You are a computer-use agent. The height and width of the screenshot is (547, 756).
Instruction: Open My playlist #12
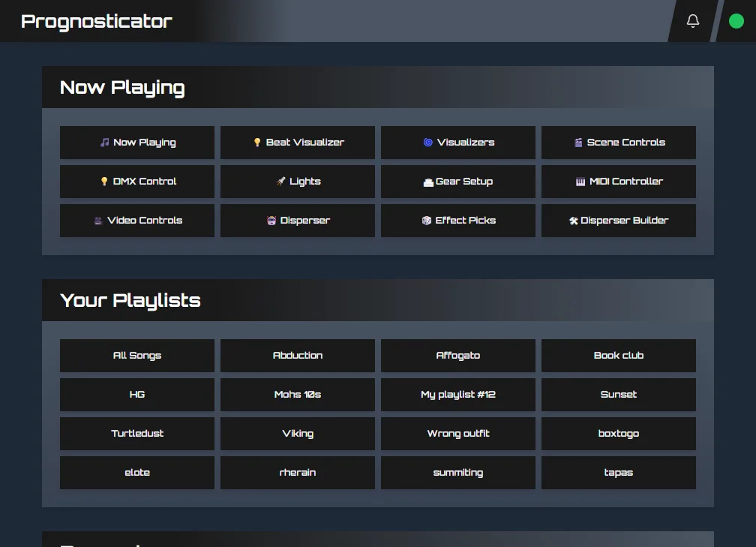pos(458,395)
